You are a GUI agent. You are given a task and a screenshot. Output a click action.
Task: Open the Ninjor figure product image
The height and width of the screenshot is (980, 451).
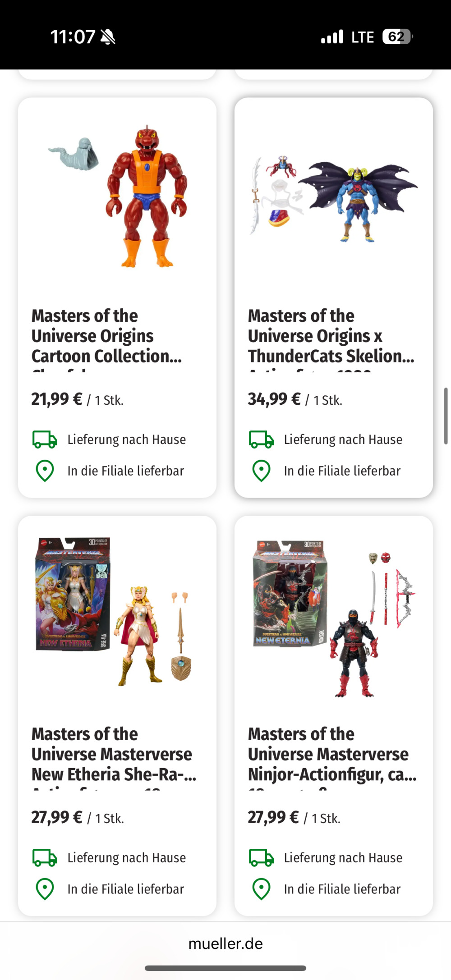334,618
